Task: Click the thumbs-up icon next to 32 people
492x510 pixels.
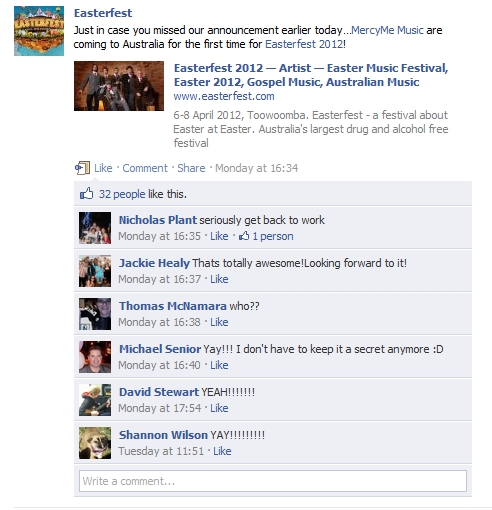Action: pyautogui.click(x=86, y=193)
